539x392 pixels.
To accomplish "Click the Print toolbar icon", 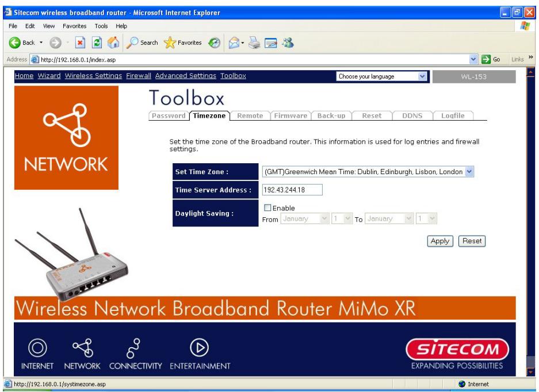I will pos(254,43).
